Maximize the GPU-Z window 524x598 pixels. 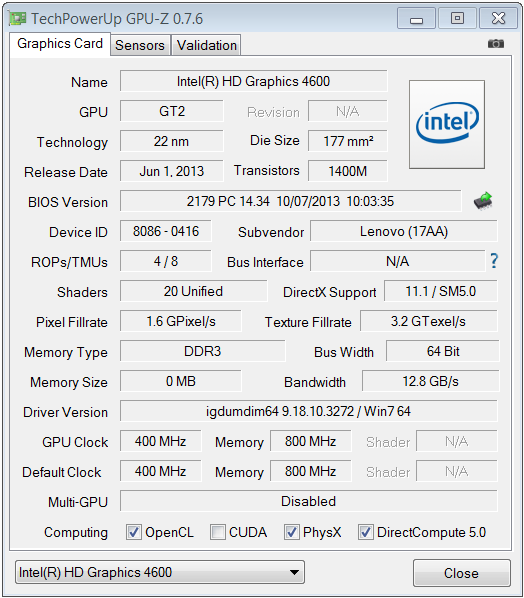(457, 18)
